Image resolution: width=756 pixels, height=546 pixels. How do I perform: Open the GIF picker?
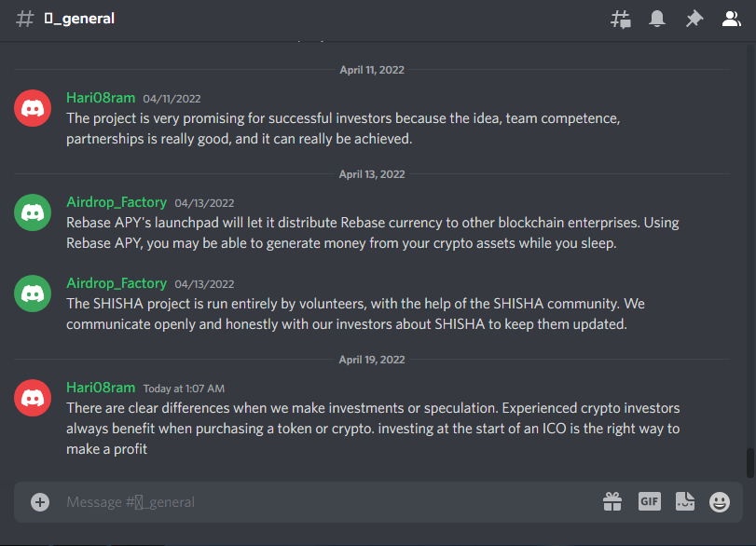(650, 501)
